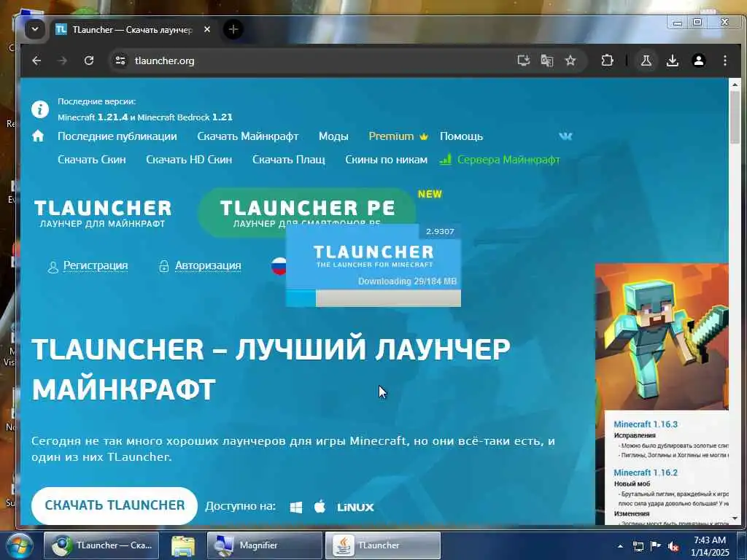747x560 pixels.
Task: Open the Minecraft 1.16.3 changelog link
Action: [646, 424]
